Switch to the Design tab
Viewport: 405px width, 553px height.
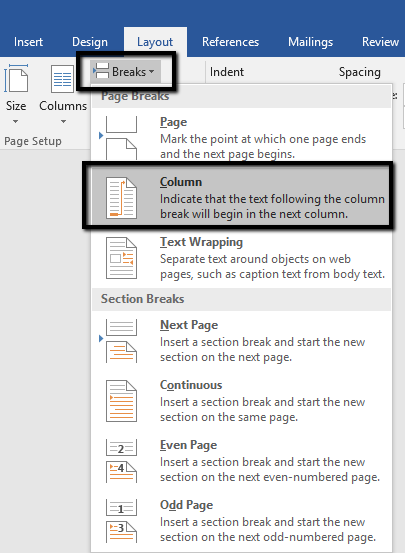pos(90,42)
